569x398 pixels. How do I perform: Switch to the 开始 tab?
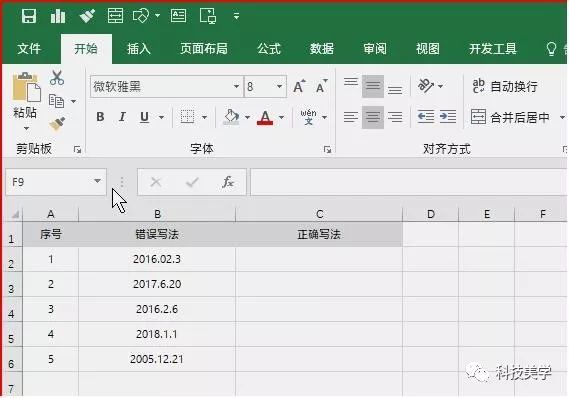tap(86, 48)
